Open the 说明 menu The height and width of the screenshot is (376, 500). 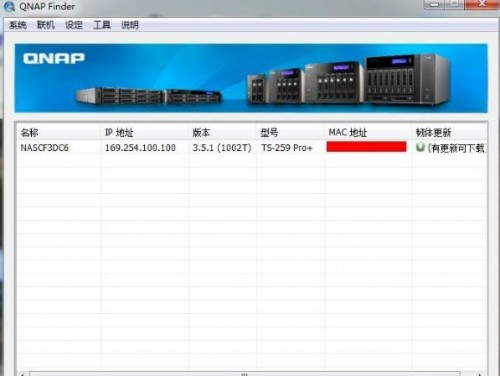point(130,25)
